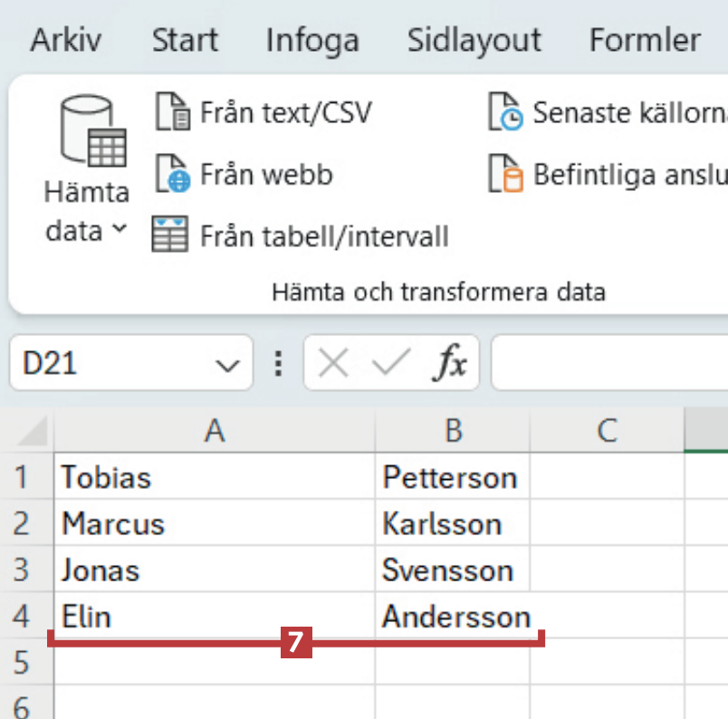Switch to the Sidlayout tab
728x719 pixels.
474,40
